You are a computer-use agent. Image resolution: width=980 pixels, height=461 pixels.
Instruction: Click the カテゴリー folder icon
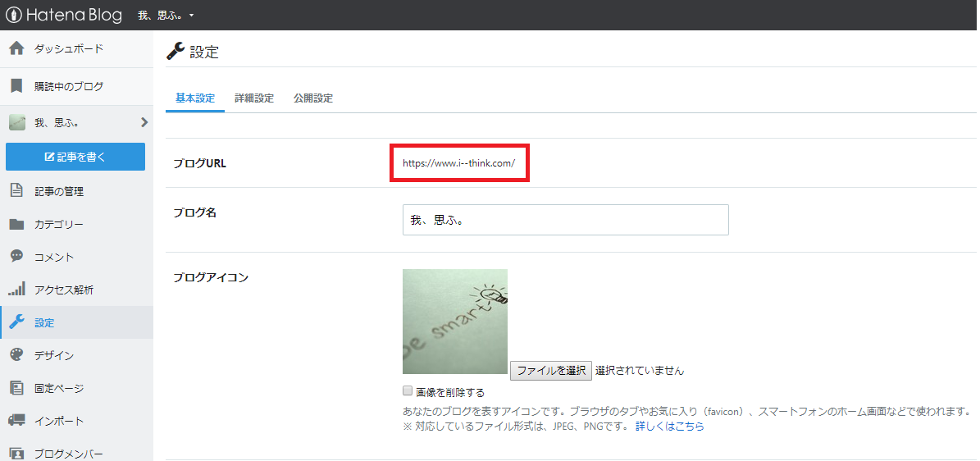point(16,225)
